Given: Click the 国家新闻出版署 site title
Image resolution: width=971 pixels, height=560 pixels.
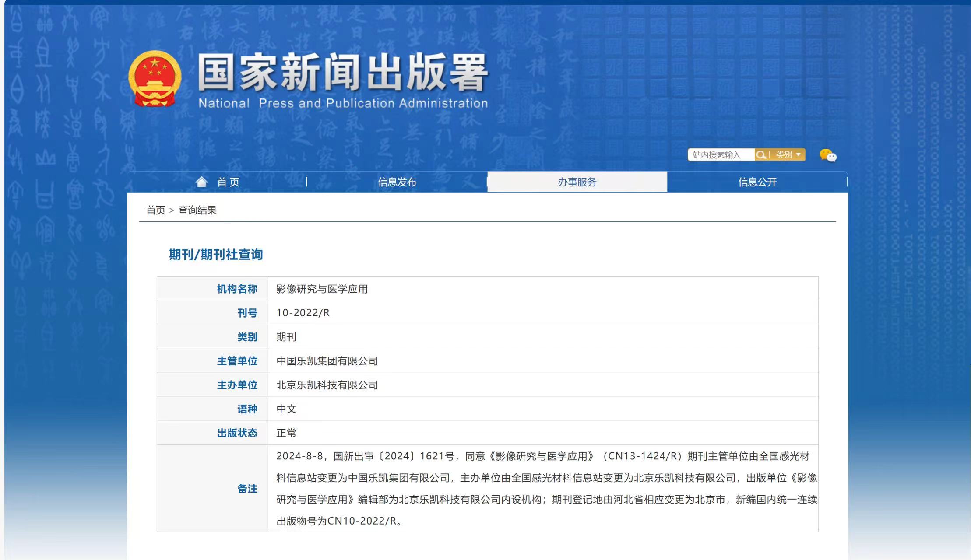Looking at the screenshot, I should click(x=343, y=72).
